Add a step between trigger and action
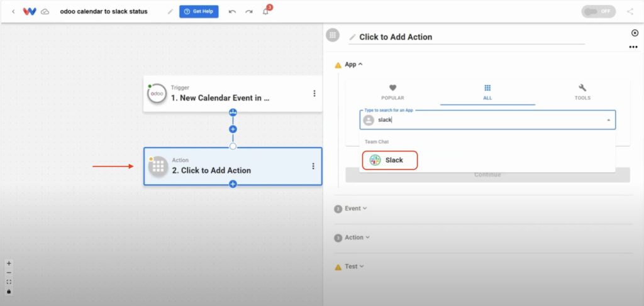644x306 pixels. (x=233, y=129)
